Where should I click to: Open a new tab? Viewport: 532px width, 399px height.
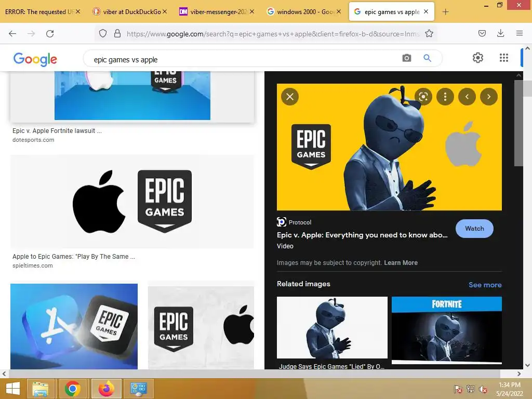pos(445,12)
